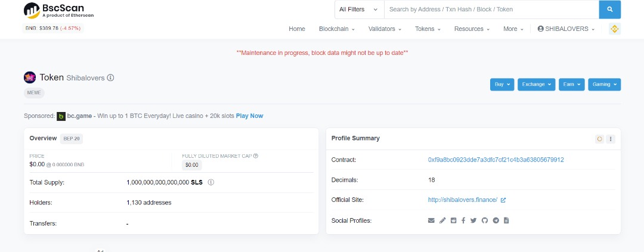Click the MEME tag badge

[34, 93]
